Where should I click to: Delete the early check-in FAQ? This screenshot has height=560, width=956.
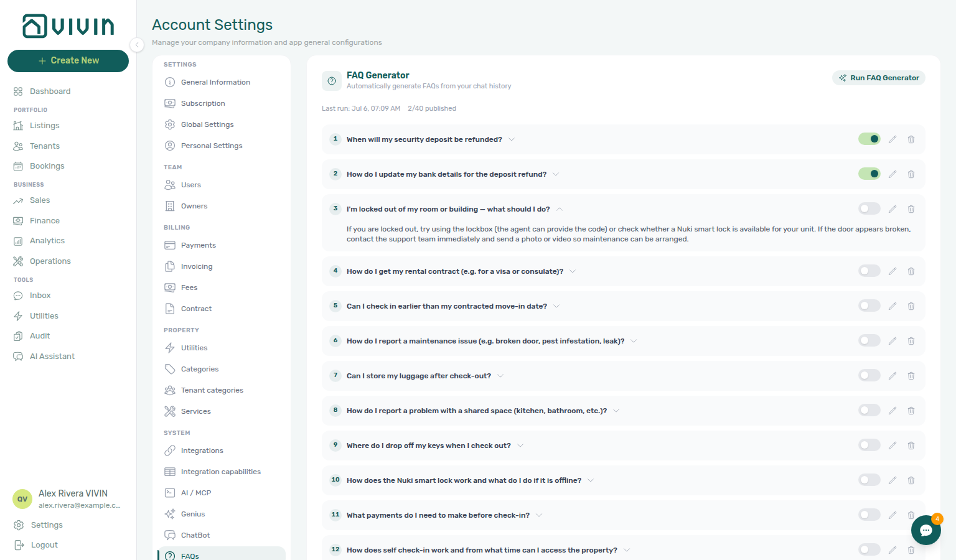click(911, 306)
